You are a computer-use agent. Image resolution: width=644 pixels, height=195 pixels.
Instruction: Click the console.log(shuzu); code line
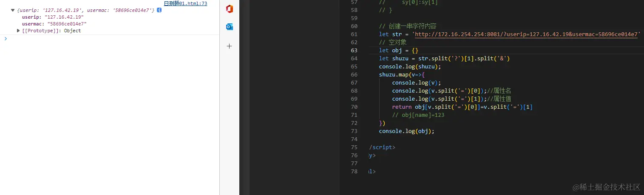410,67
